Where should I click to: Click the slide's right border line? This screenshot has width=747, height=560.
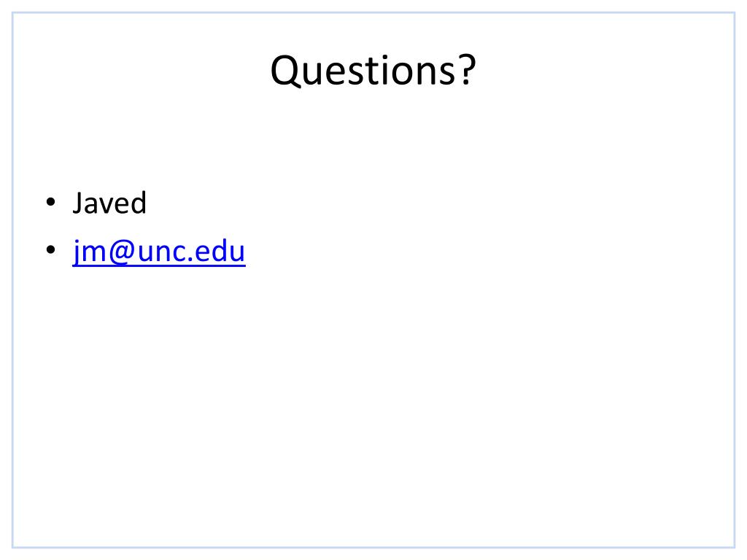coord(735,280)
